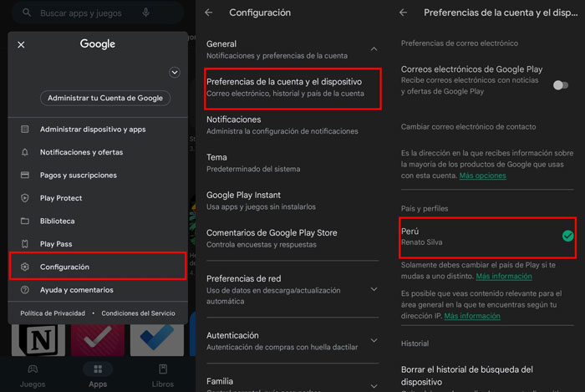585x392 pixels.
Task: Expand the Autenticación section
Action: click(x=374, y=340)
